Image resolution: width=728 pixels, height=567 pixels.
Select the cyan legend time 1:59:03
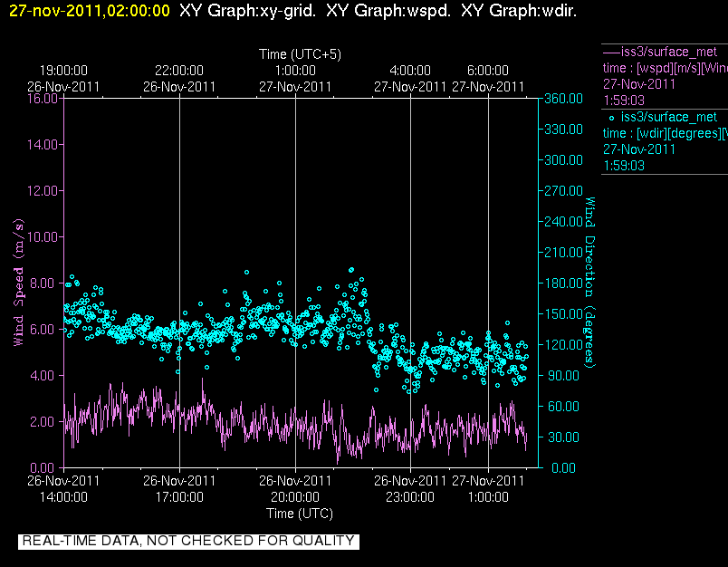click(624, 166)
